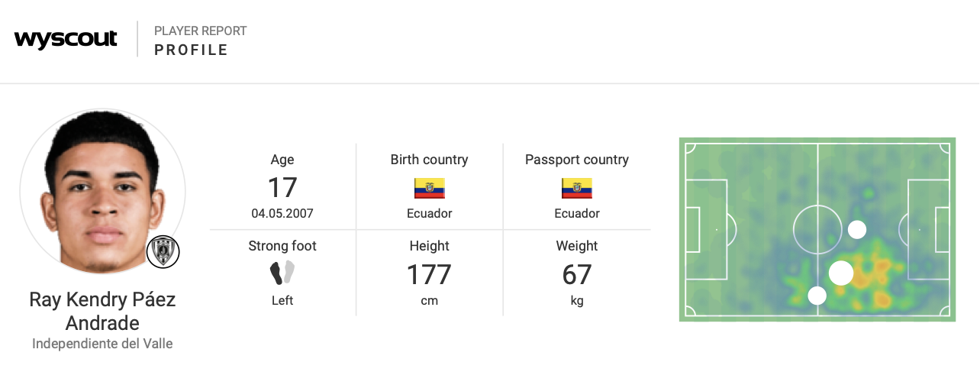980x388 pixels.
Task: Select the largest white dot on the heatmap
Action: point(840,273)
